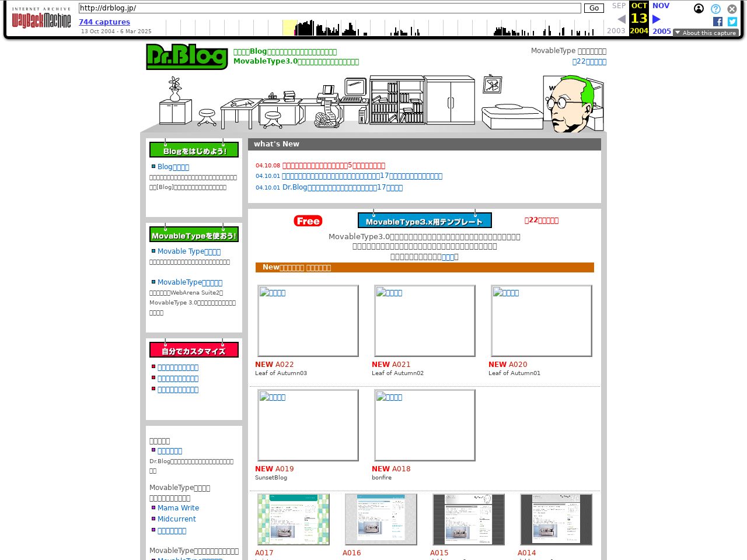Screen dimensions: 747x560
Task: Select year 2005 in capture navigation
Action: (x=661, y=31)
